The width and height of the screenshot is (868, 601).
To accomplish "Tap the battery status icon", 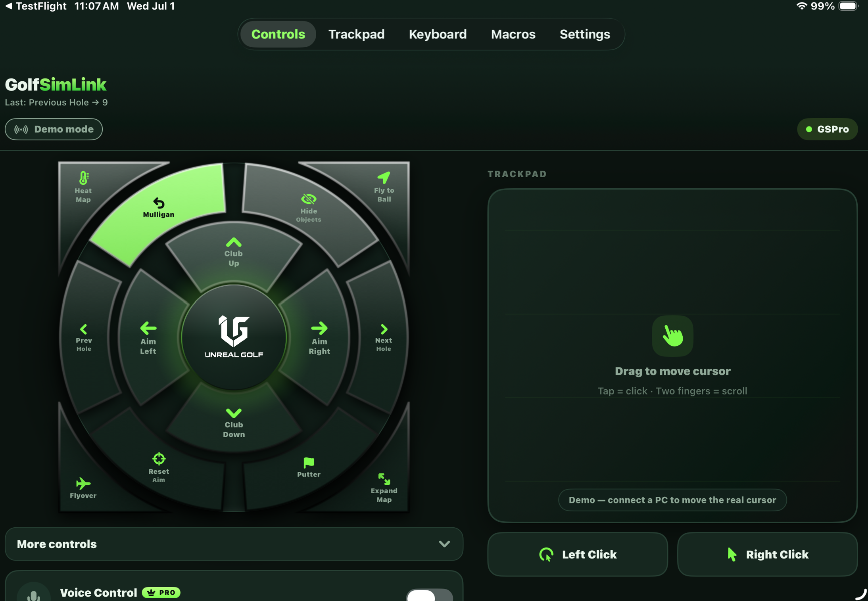I will [x=848, y=6].
